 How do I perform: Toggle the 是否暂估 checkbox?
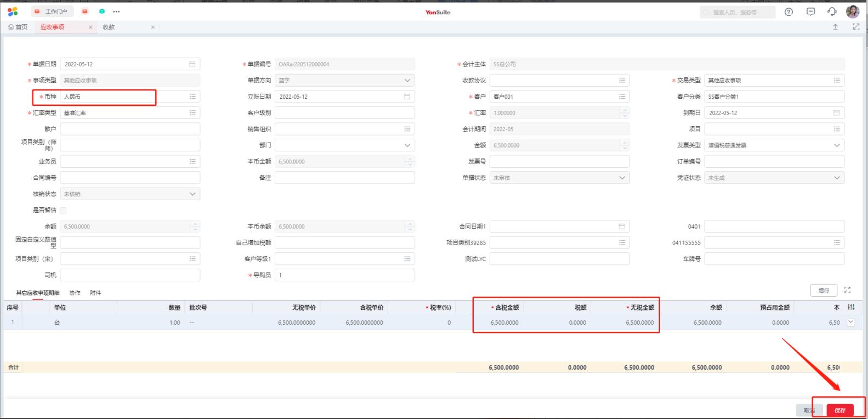[x=64, y=210]
